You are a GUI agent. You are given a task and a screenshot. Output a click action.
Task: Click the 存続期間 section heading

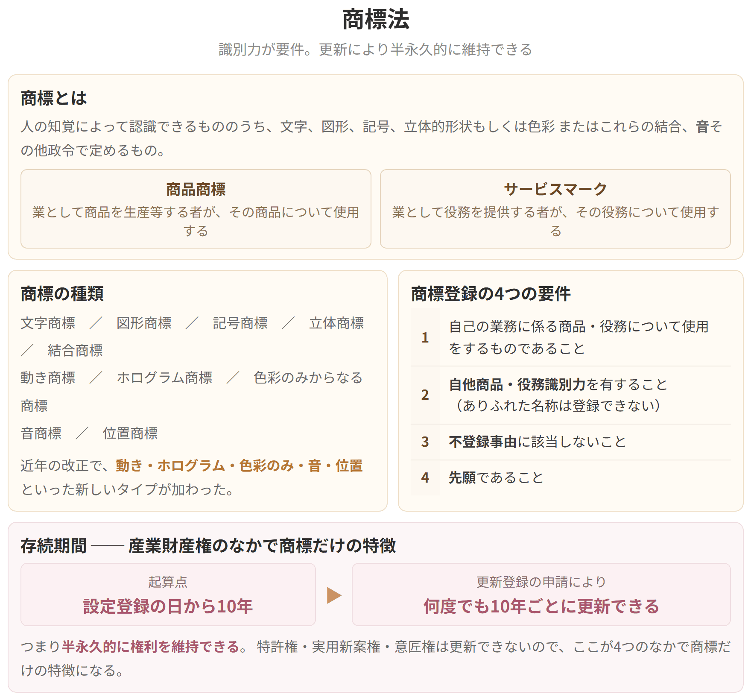click(208, 546)
